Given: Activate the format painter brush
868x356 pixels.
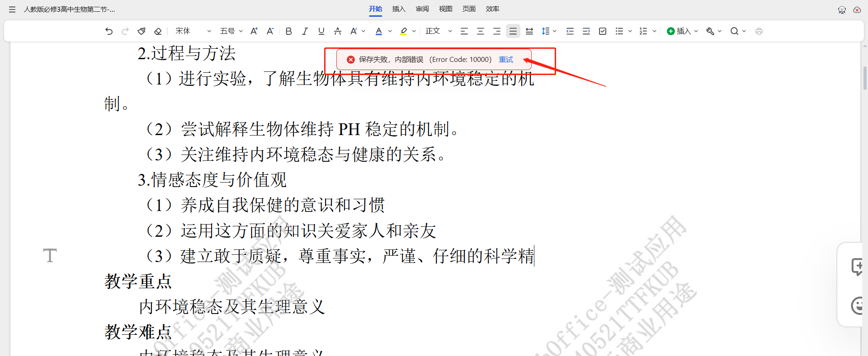Looking at the screenshot, I should [x=142, y=31].
